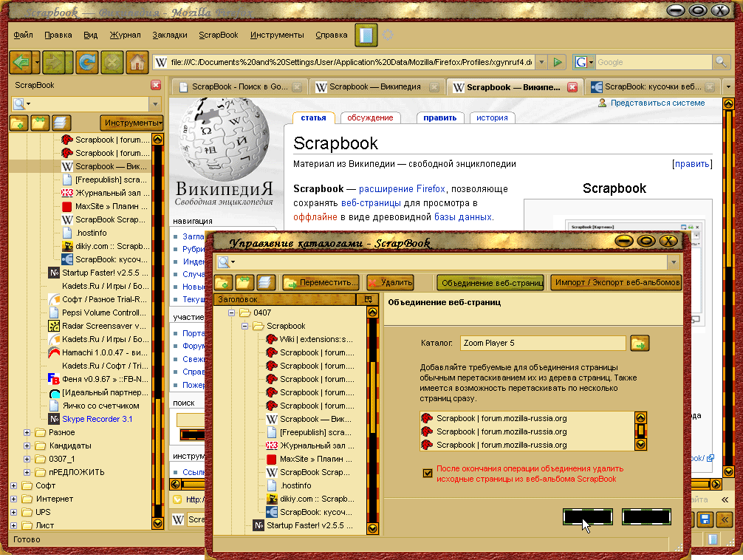
Task: Click second folder icon in catalog manager toolbar
Action: tap(244, 283)
